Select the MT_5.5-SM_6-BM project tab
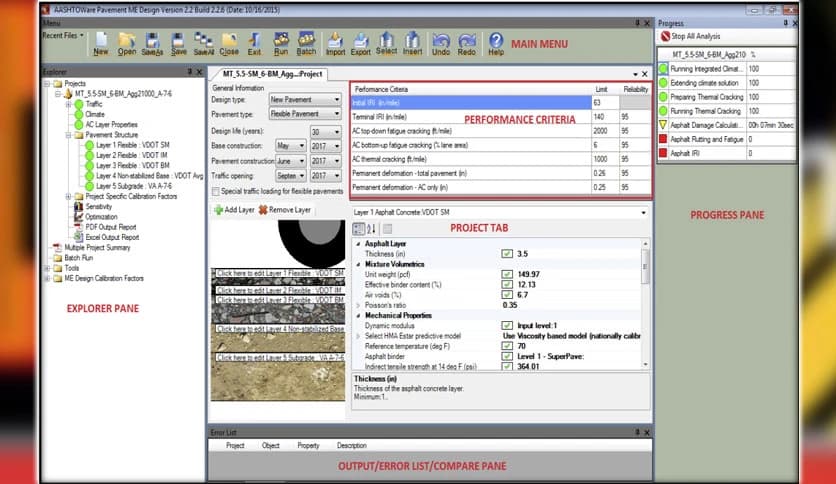 pyautogui.click(x=266, y=73)
